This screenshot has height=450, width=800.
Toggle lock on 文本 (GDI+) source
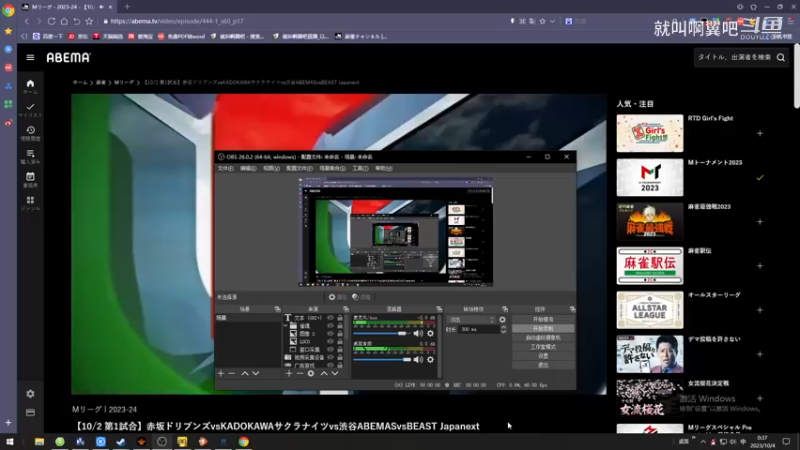tap(340, 318)
